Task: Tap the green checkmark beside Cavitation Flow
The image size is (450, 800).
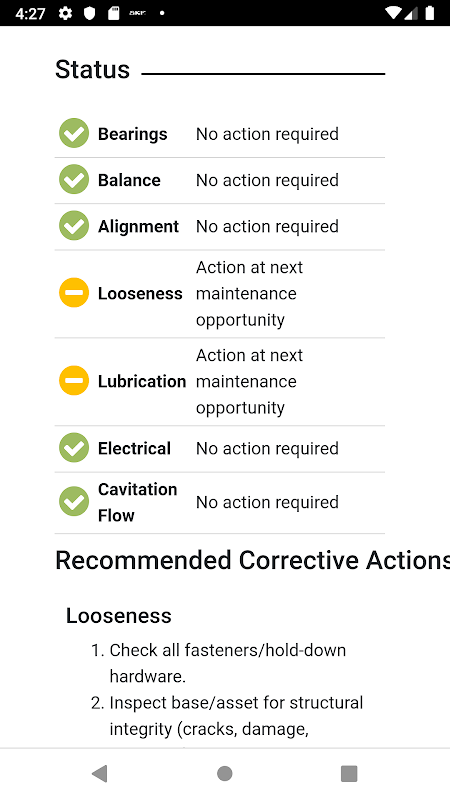Action: click(74, 502)
